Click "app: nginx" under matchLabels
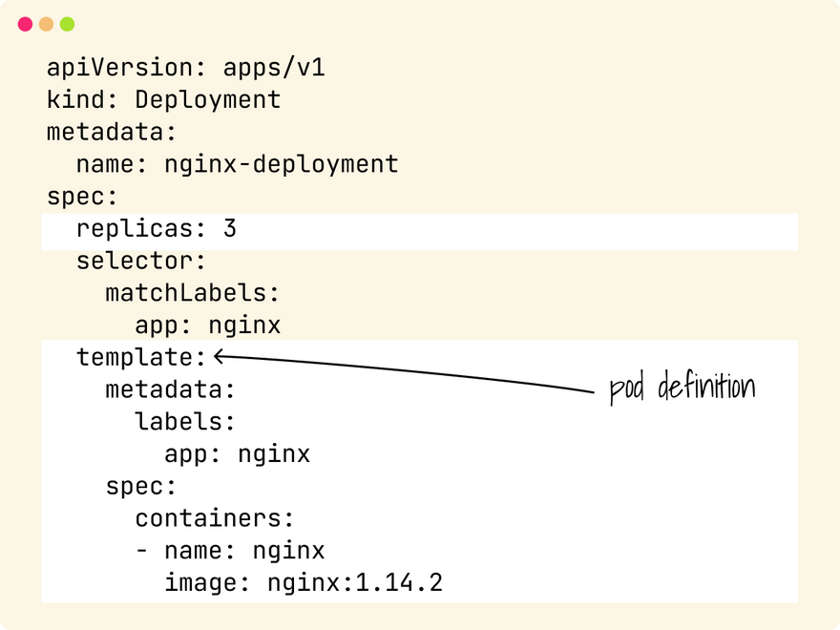Screen dimensions: 840x630 pos(207,325)
